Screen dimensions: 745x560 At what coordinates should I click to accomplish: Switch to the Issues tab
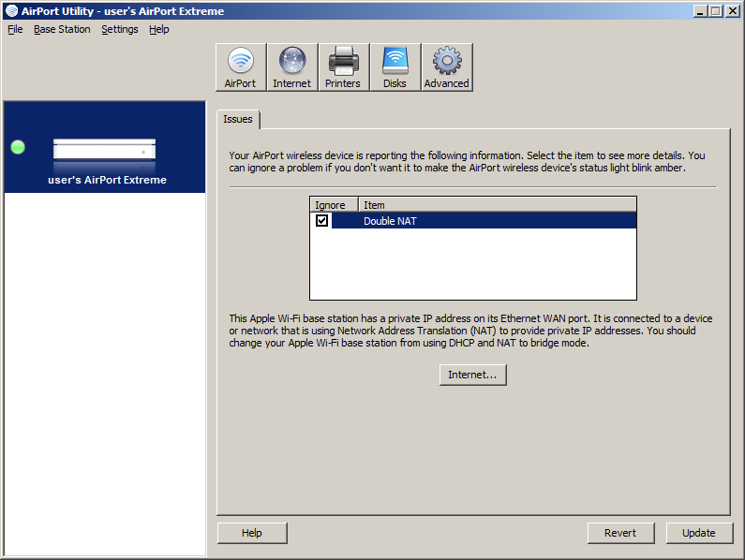pos(238,119)
